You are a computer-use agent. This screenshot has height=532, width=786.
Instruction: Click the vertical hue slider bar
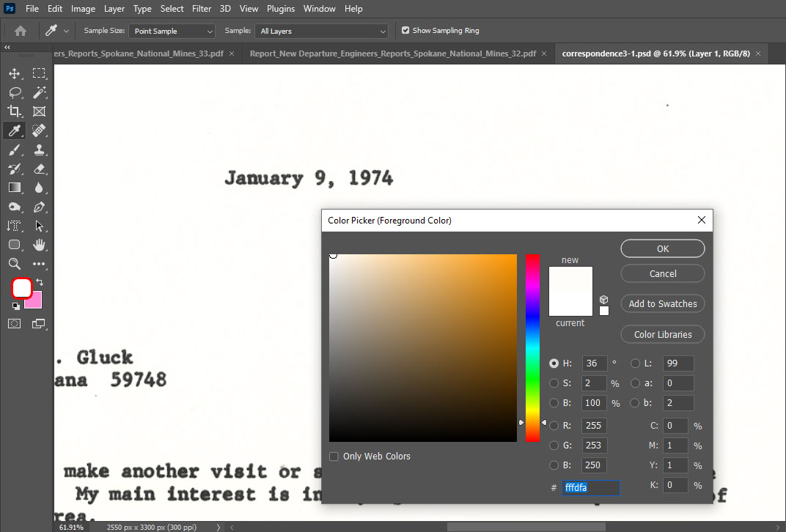pos(532,348)
